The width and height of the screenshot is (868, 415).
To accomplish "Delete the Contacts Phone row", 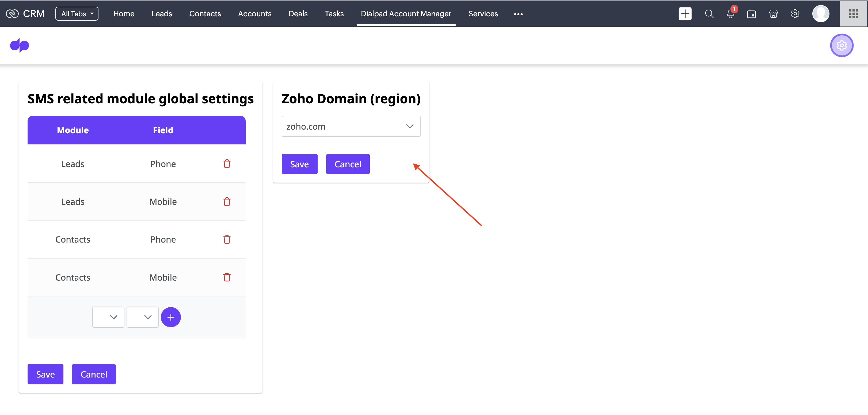I will click(x=227, y=239).
